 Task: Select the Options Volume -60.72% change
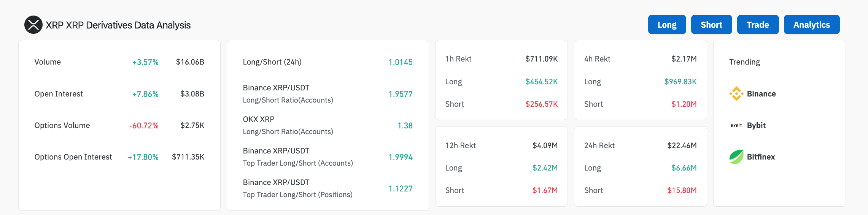coord(144,126)
